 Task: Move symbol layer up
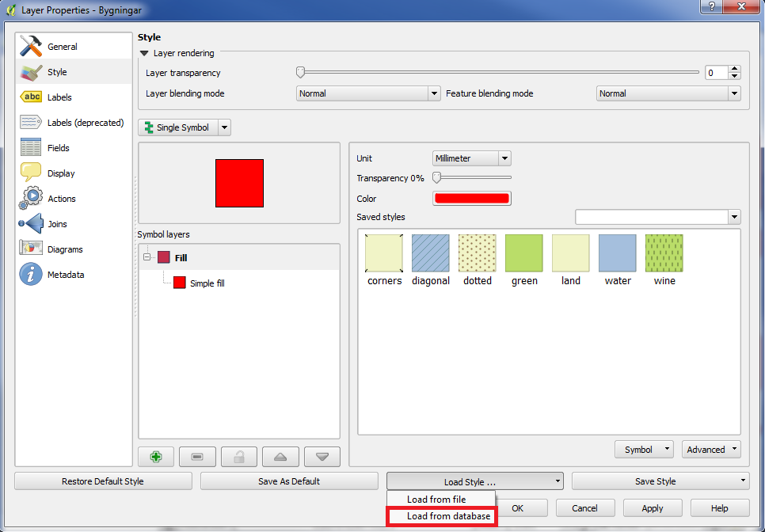coord(280,457)
